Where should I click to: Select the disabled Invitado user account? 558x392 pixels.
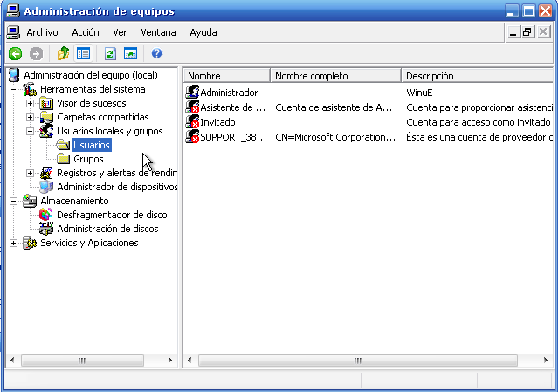pyautogui.click(x=217, y=122)
